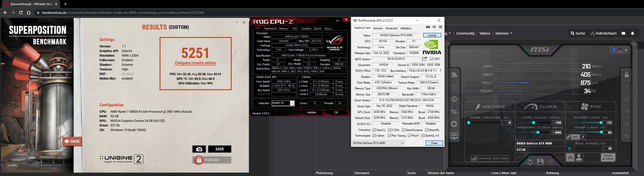
Task: Open the forum mail envelope icon
Action: point(623,33)
